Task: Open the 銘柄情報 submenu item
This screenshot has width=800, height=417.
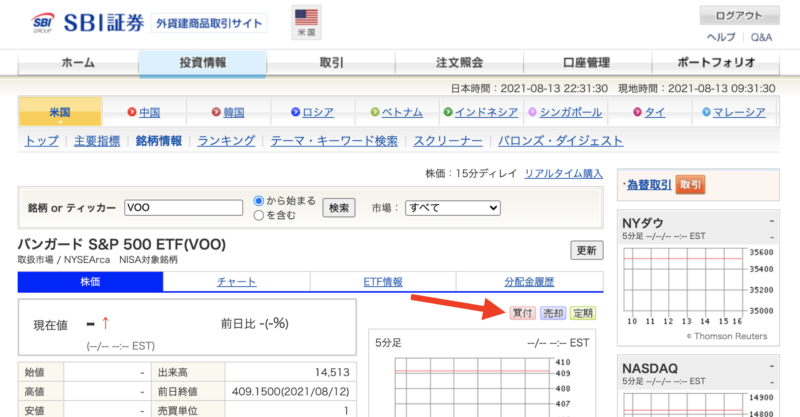Action: [x=159, y=141]
